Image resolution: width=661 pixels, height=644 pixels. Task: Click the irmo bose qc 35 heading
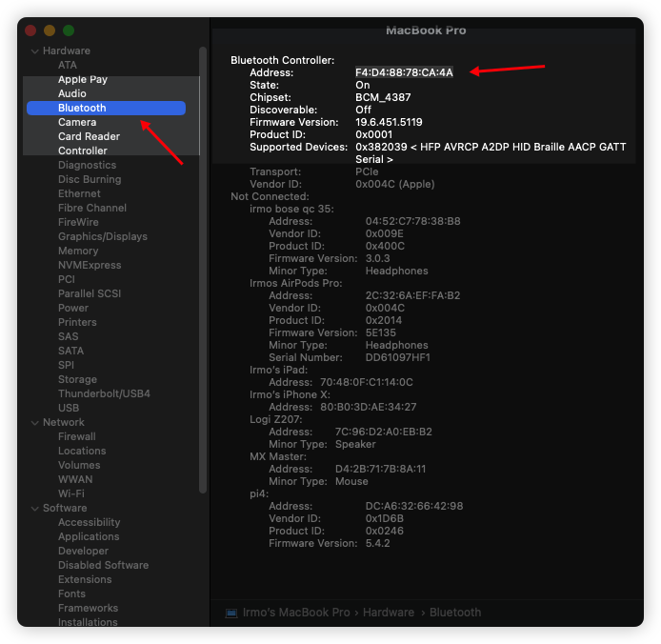pyautogui.click(x=291, y=210)
